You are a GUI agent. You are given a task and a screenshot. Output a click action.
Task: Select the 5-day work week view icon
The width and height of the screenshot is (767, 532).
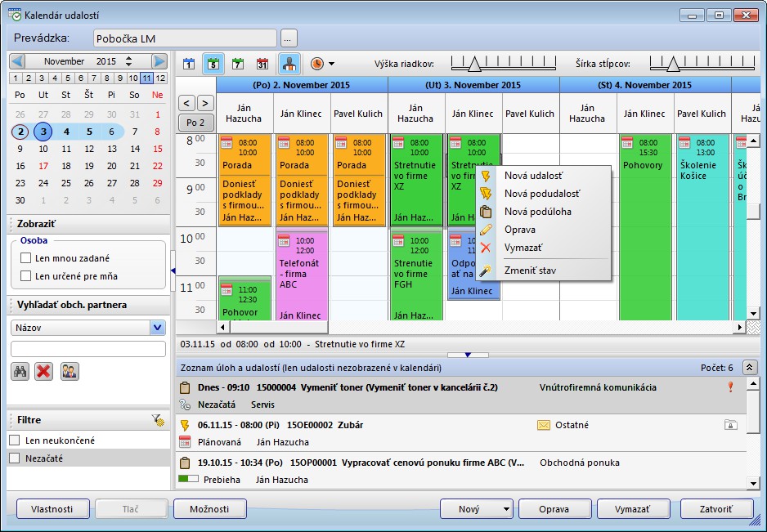coord(213,64)
